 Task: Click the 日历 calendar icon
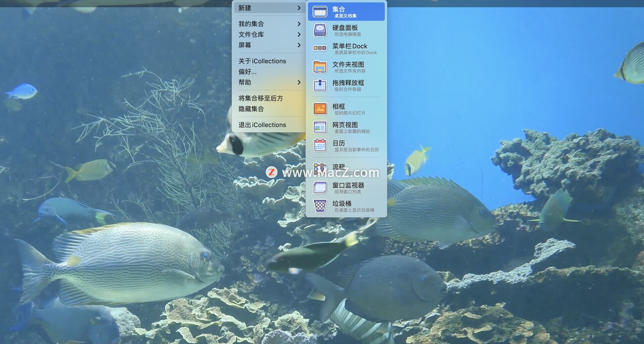coord(320,146)
